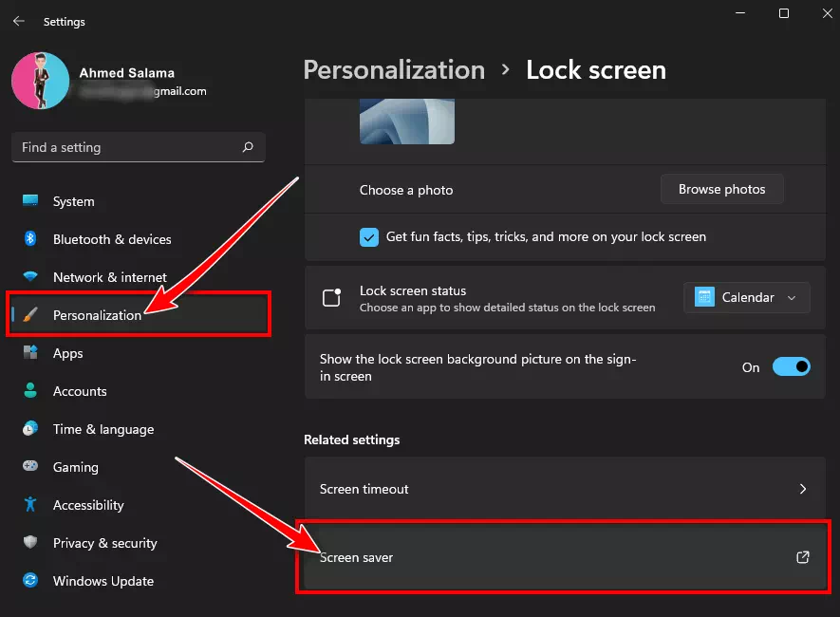Click the System monitor icon
This screenshot has height=617, width=840.
coord(30,201)
